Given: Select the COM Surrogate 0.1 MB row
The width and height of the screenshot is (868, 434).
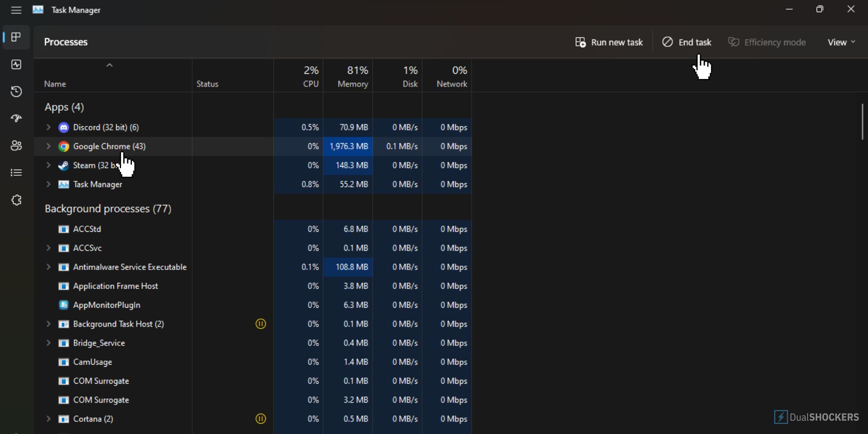Looking at the screenshot, I should 253,381.
